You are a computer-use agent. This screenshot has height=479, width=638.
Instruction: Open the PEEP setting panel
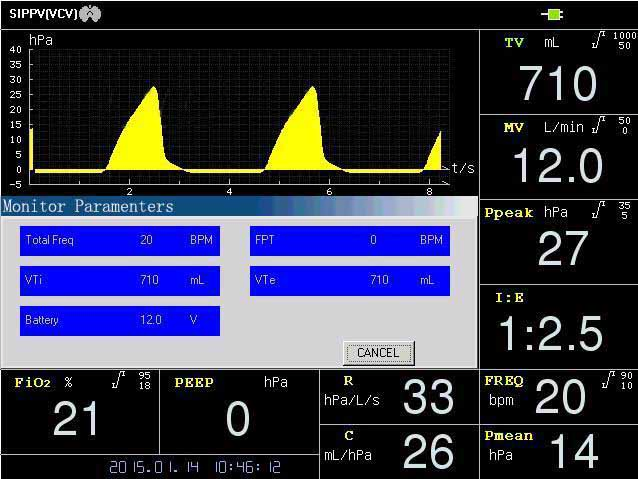pos(238,412)
